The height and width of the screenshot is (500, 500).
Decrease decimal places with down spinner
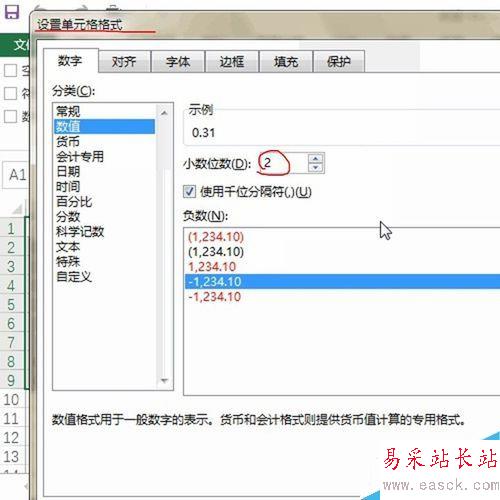pos(316,168)
